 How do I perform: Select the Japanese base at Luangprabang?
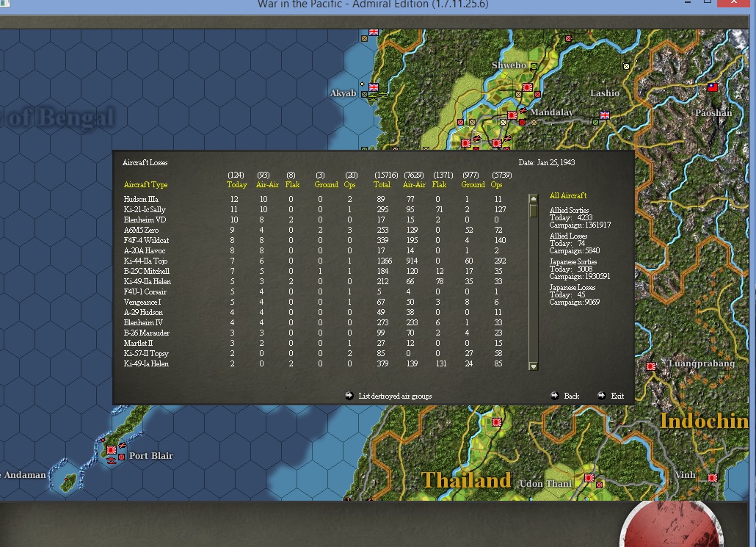(x=651, y=366)
